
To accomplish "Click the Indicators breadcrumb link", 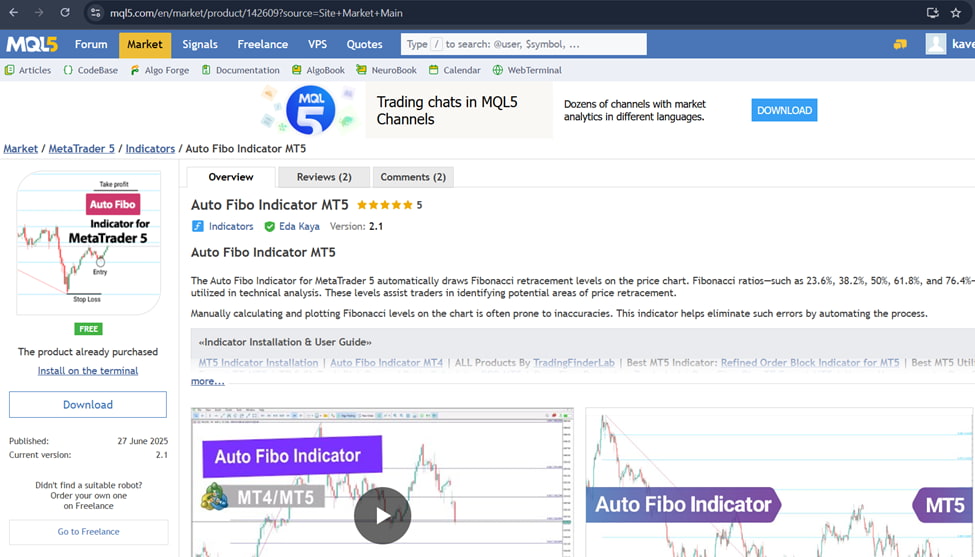I will pos(150,149).
